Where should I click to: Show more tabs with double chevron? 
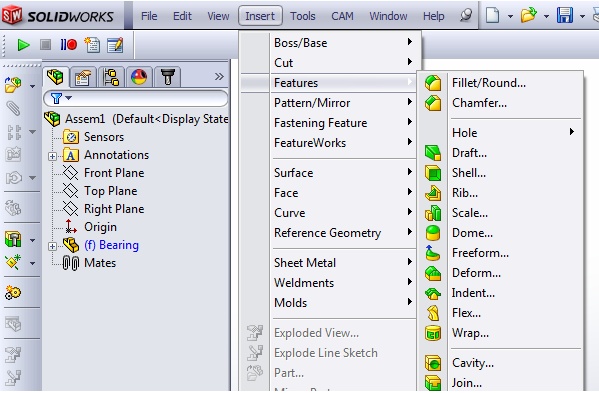(x=219, y=76)
